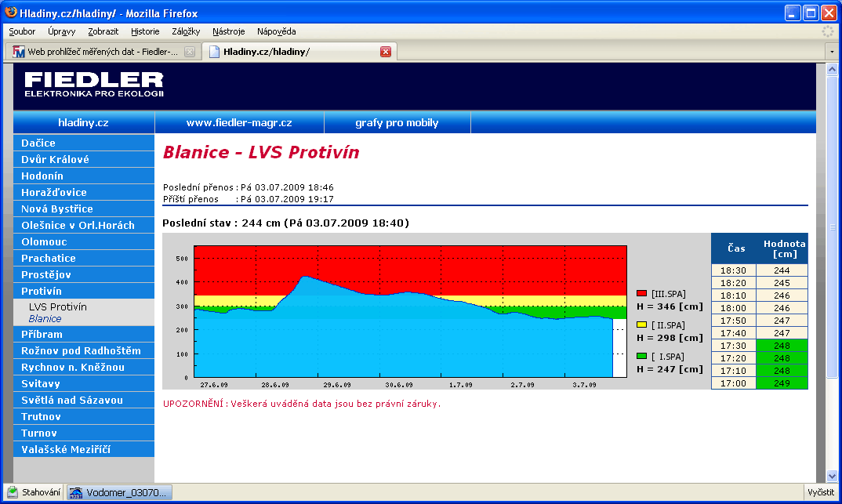The height and width of the screenshot is (504, 842).
Task: Open the Vodomer_03070 download item
Action: point(120,492)
